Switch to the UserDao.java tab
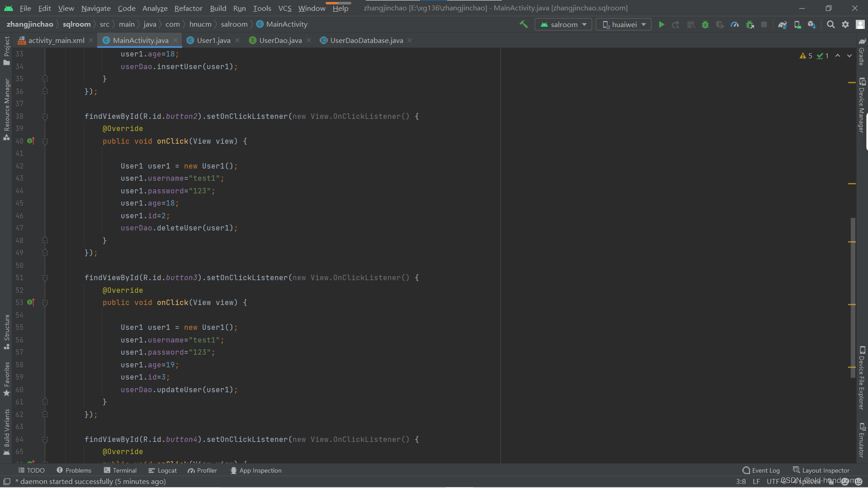Screen dimensions: 868x488 [280, 40]
